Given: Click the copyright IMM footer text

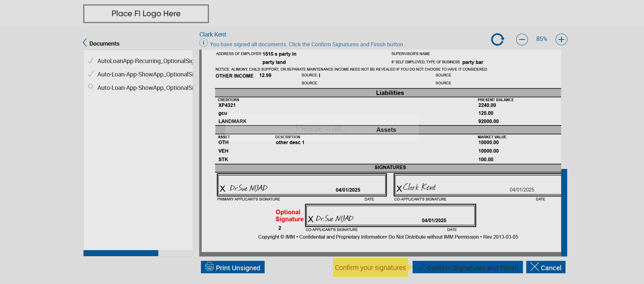Looking at the screenshot, I should tap(388, 237).
